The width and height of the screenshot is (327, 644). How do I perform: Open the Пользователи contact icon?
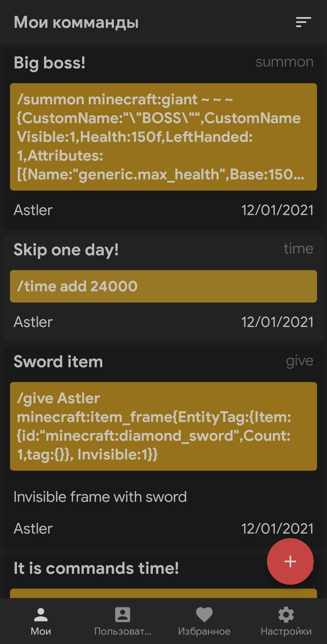click(123, 615)
